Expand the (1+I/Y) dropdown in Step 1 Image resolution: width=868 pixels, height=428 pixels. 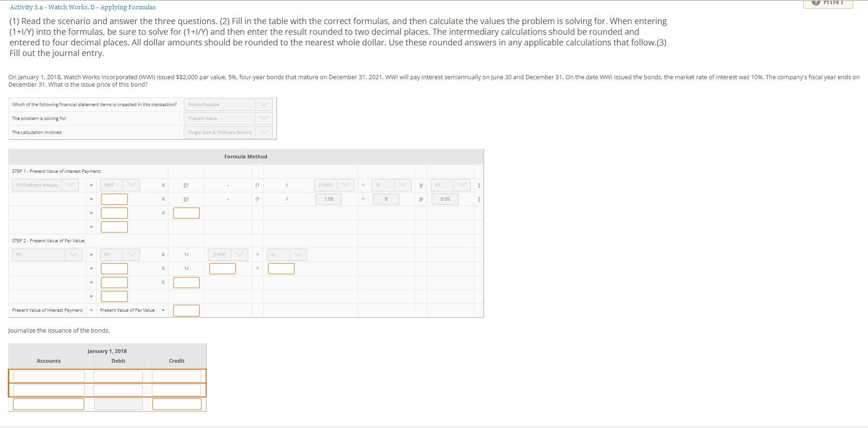tap(345, 185)
